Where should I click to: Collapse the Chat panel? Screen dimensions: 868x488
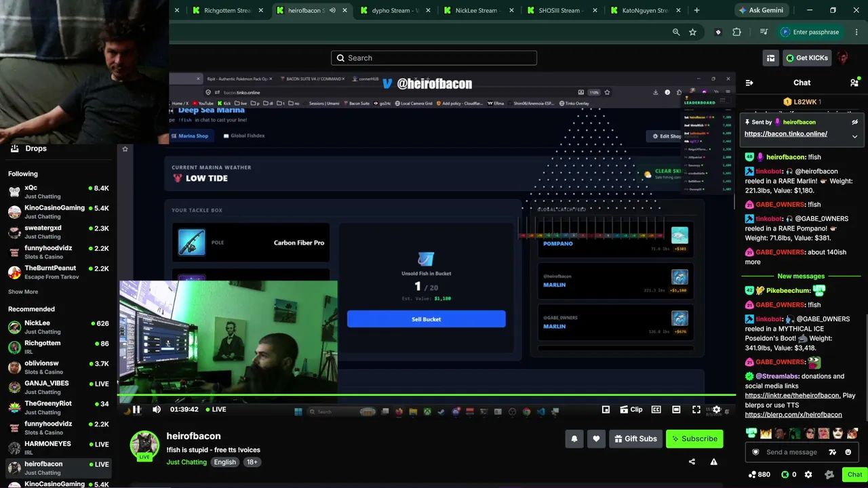749,83
